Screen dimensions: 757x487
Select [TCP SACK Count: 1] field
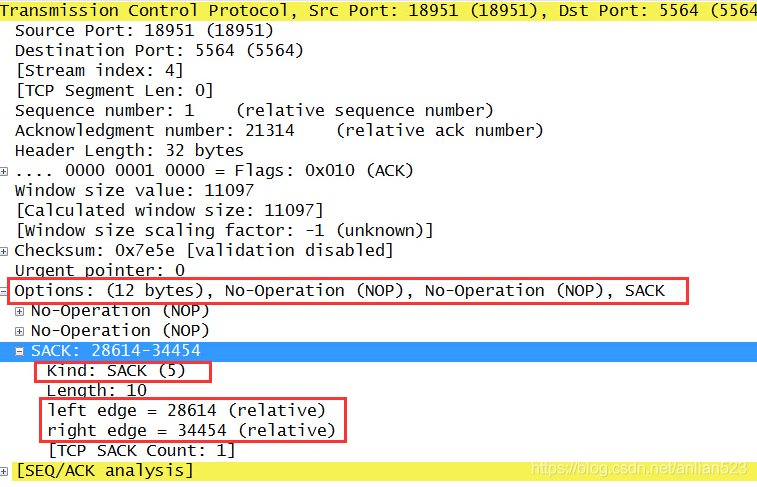142,451
